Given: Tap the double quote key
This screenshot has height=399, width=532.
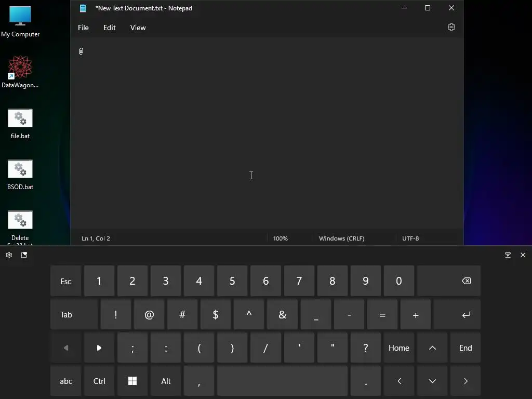Looking at the screenshot, I should coord(332,348).
